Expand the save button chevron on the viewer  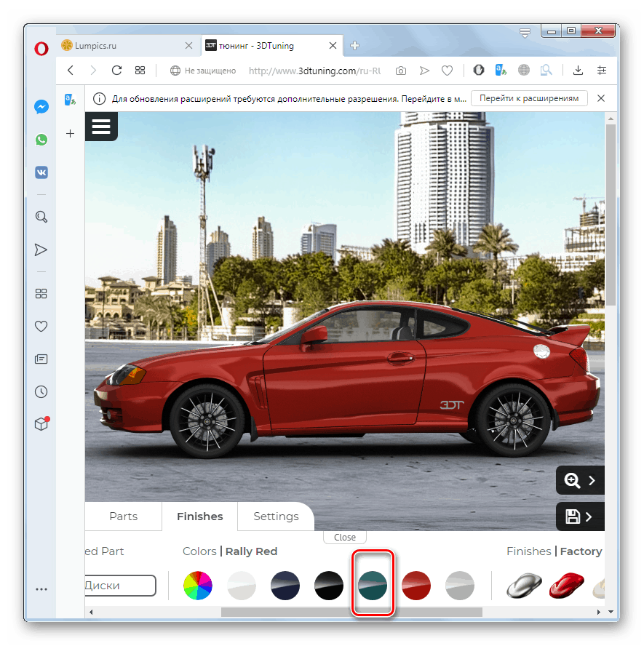[589, 517]
